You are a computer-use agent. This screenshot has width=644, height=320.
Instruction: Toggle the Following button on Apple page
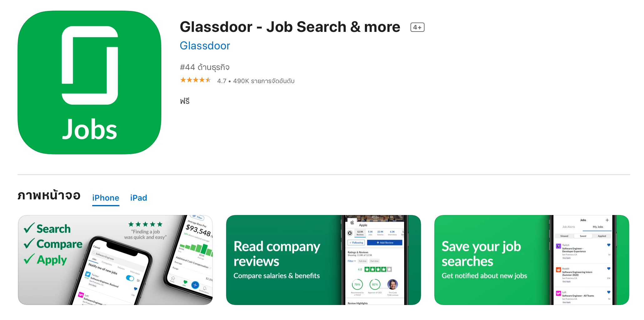(x=356, y=243)
